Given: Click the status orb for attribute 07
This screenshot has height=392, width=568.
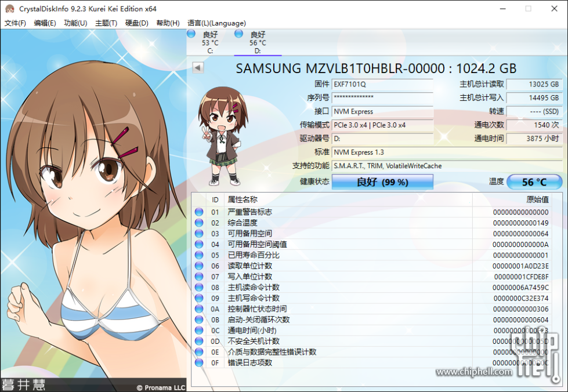Looking at the screenshot, I should pos(199,277).
